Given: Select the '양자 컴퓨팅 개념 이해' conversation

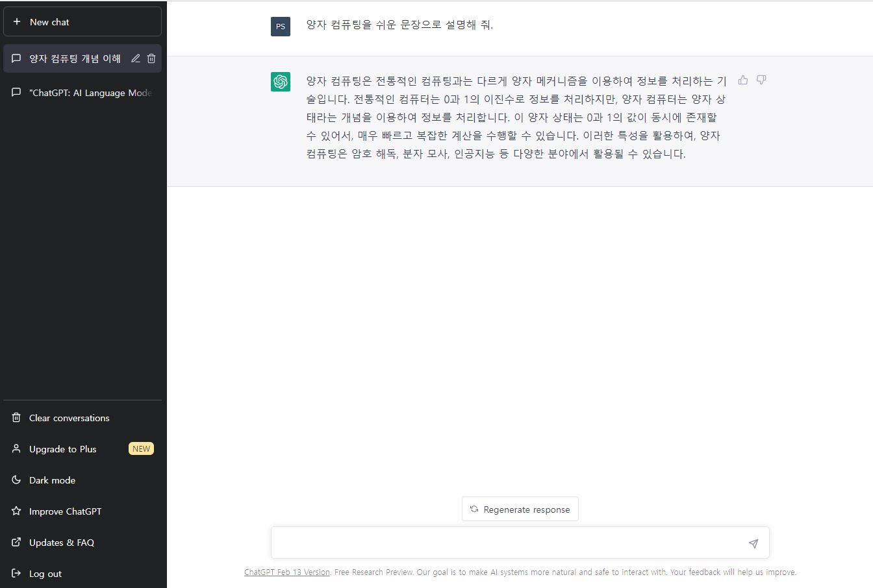Looking at the screenshot, I should point(71,58).
